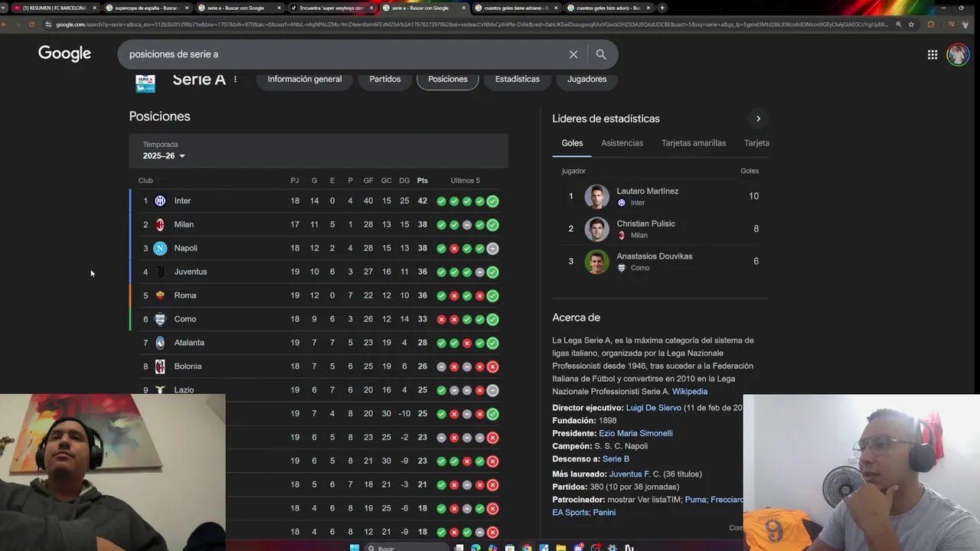980x551 pixels.
Task: Switch to the Información general tab
Action: click(x=305, y=80)
